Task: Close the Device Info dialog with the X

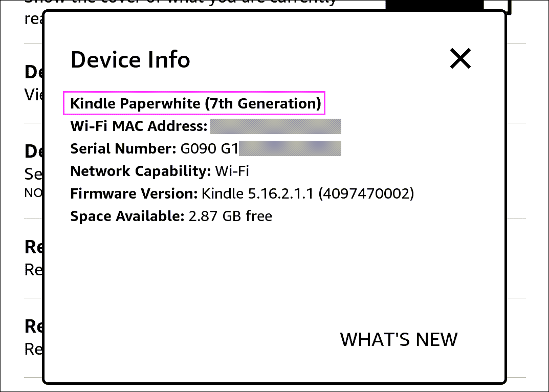Action: pyautogui.click(x=459, y=58)
